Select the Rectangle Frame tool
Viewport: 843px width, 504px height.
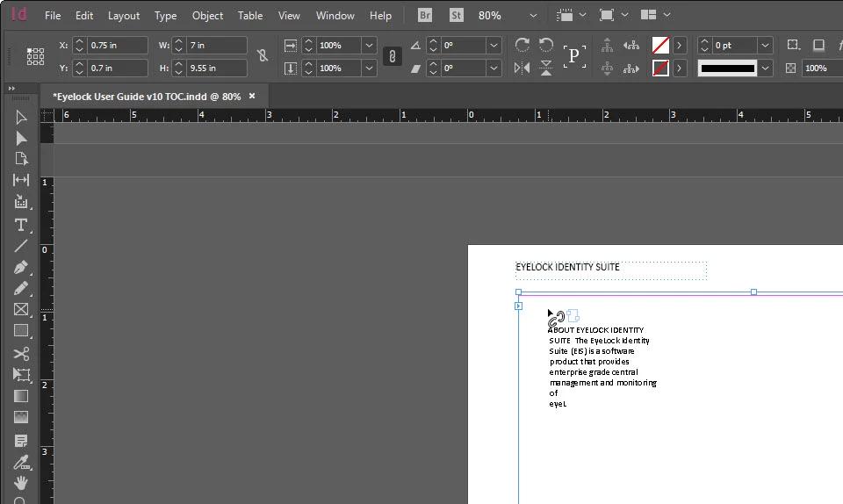pyautogui.click(x=21, y=309)
